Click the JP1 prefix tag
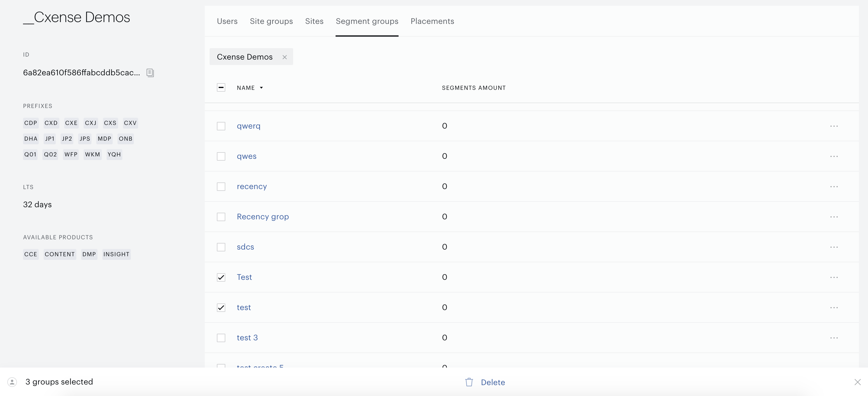The width and height of the screenshot is (868, 396). [x=50, y=139]
